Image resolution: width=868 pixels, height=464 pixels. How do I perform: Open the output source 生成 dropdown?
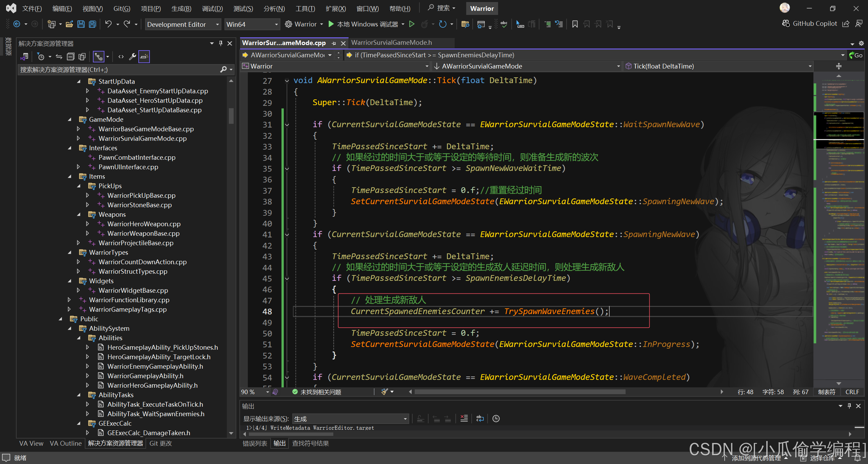pos(351,419)
